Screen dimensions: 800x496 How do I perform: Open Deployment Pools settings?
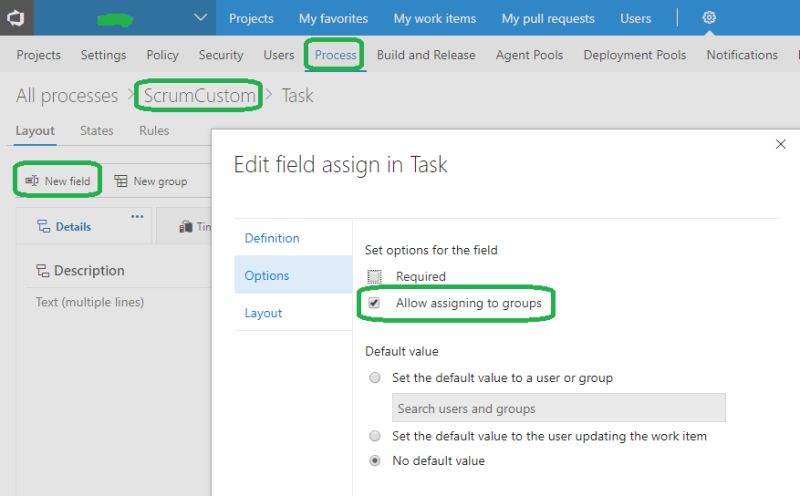coord(635,55)
